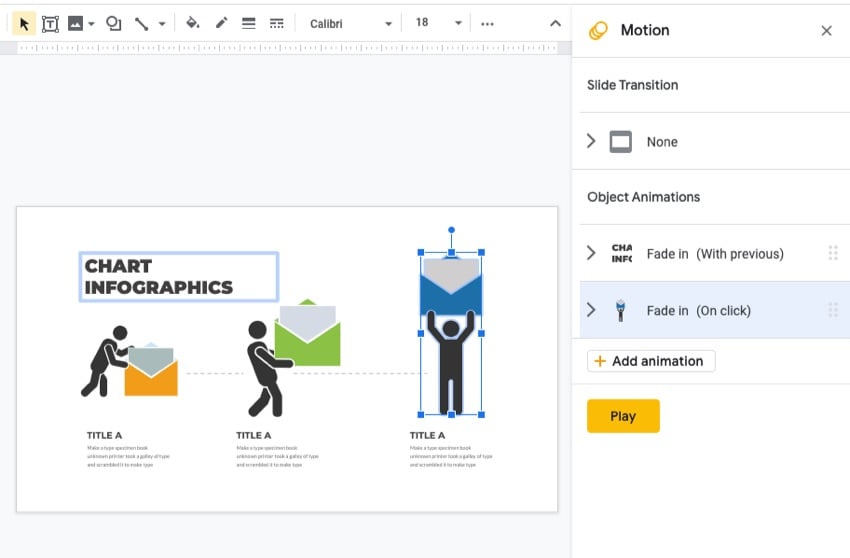Select the Line tool
The image size is (850, 558).
click(142, 23)
